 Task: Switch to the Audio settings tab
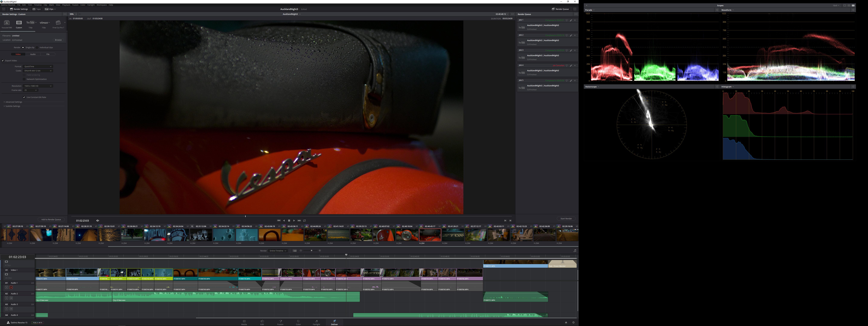(x=33, y=54)
